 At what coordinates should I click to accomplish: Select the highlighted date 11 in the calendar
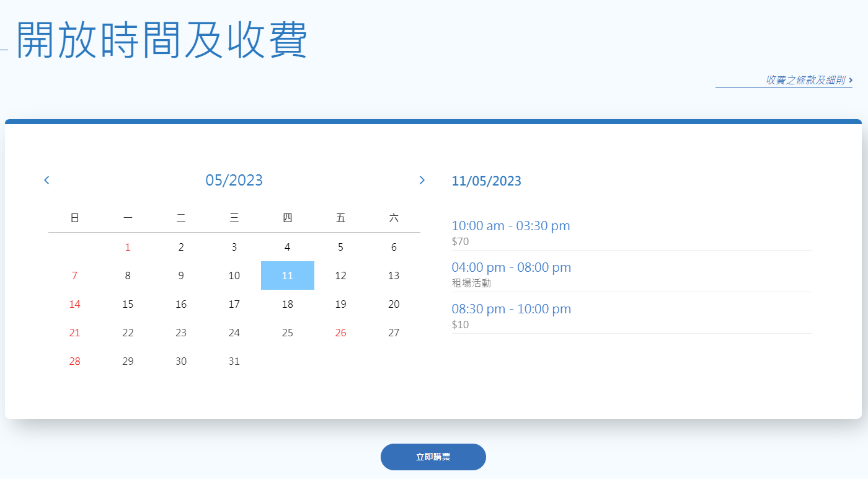(287, 275)
